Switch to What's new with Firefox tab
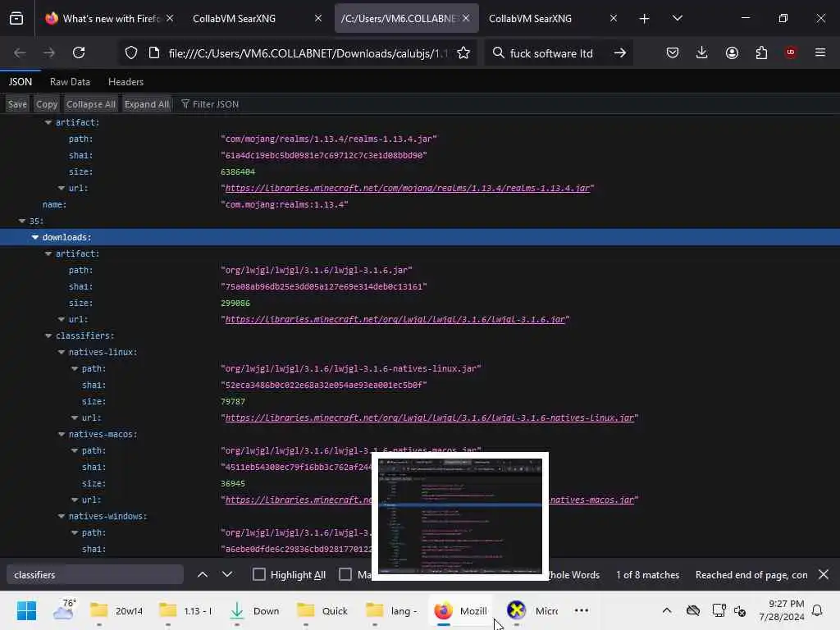840x630 pixels. 111,19
